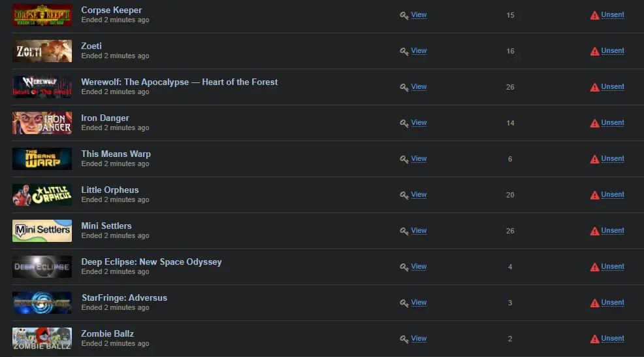The height and width of the screenshot is (357, 644).
Task: Click Unsent status for This Means Warp
Action: pos(613,158)
